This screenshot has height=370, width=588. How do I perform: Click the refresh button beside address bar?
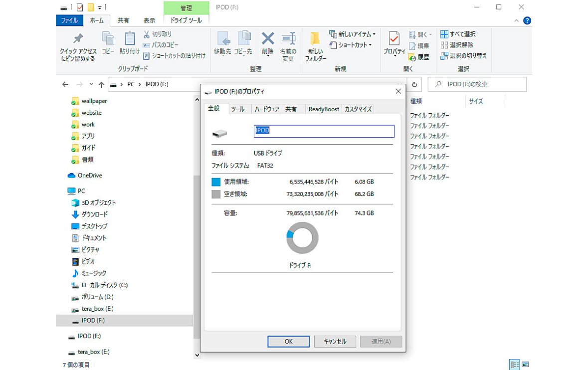click(x=414, y=84)
